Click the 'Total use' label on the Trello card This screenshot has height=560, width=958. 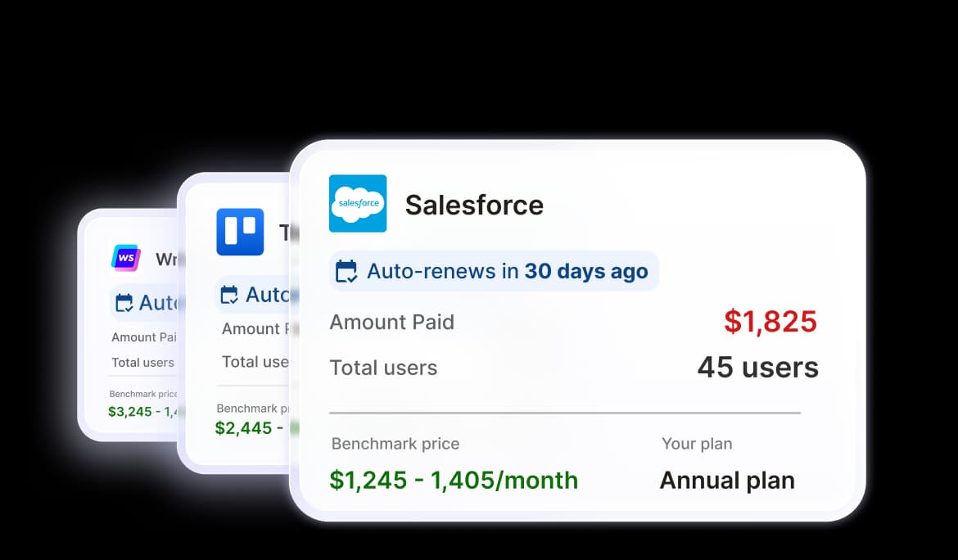point(255,362)
